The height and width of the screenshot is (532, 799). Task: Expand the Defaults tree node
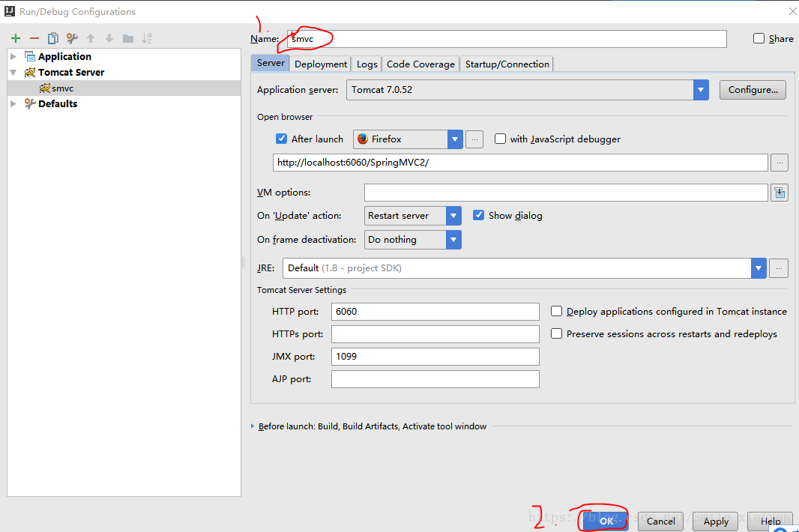coord(13,104)
